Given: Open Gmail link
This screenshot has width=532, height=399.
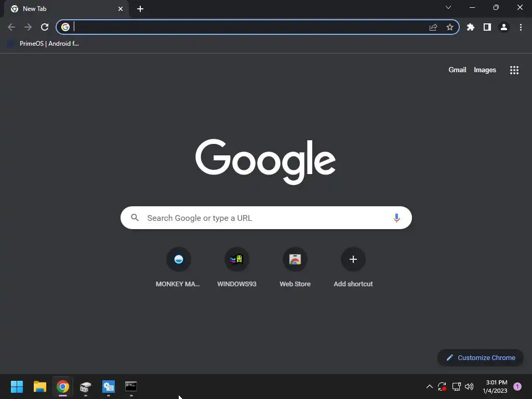Looking at the screenshot, I should (x=457, y=70).
